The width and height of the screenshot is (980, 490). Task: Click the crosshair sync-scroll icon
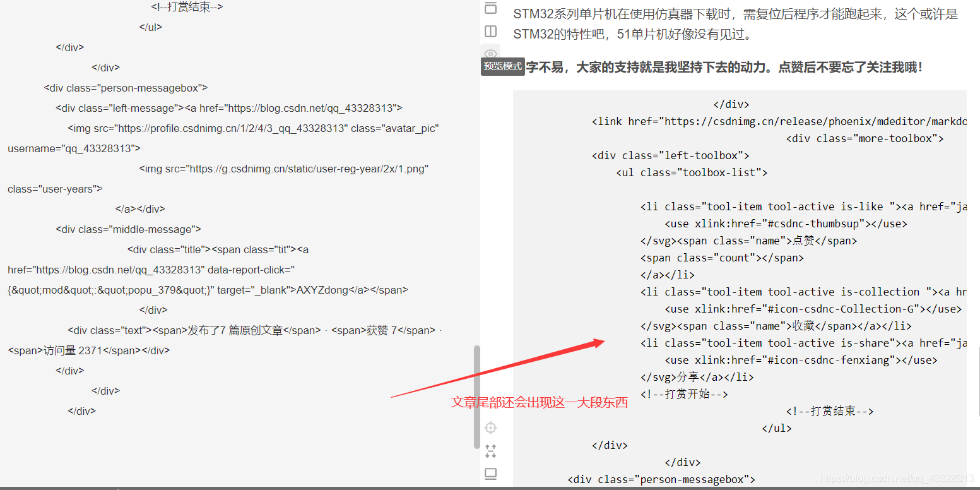(x=490, y=428)
